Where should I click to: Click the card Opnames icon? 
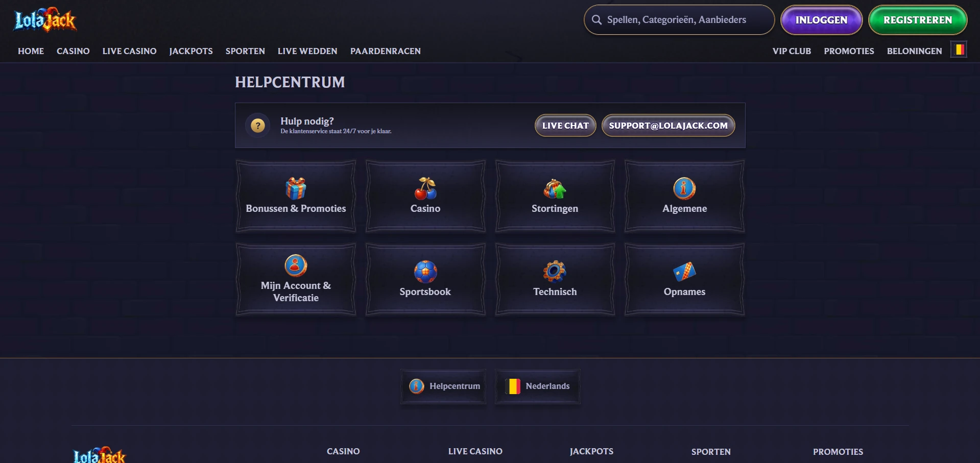[x=684, y=272]
